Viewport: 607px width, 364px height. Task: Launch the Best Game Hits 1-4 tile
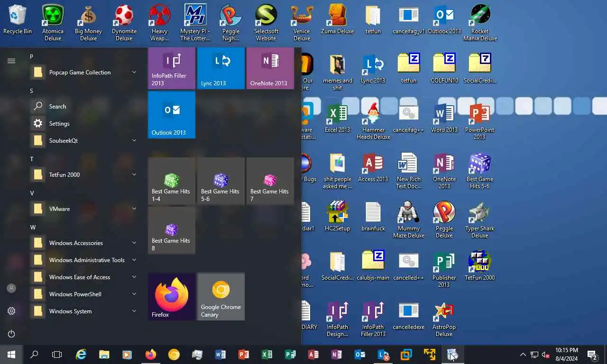click(x=172, y=181)
